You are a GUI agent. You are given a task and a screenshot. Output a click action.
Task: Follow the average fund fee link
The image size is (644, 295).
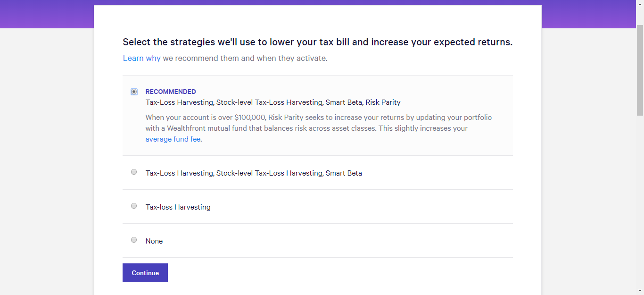pyautogui.click(x=173, y=139)
